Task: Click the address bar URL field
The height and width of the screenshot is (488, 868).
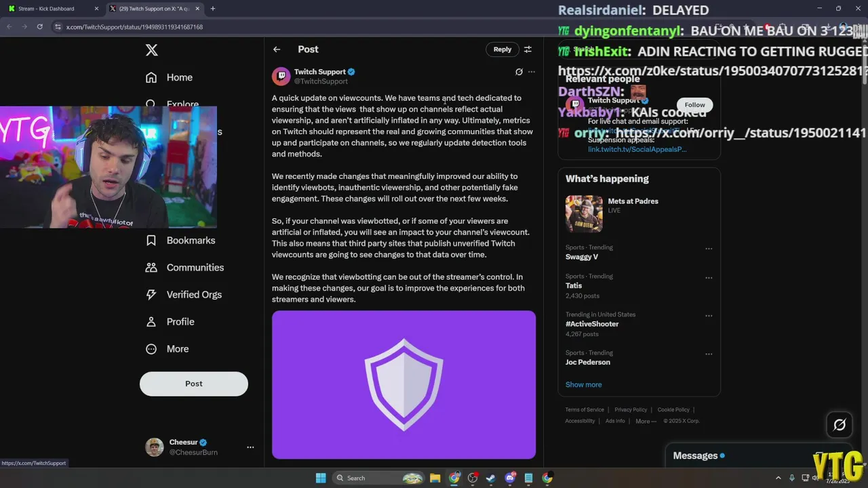Action: [134, 27]
